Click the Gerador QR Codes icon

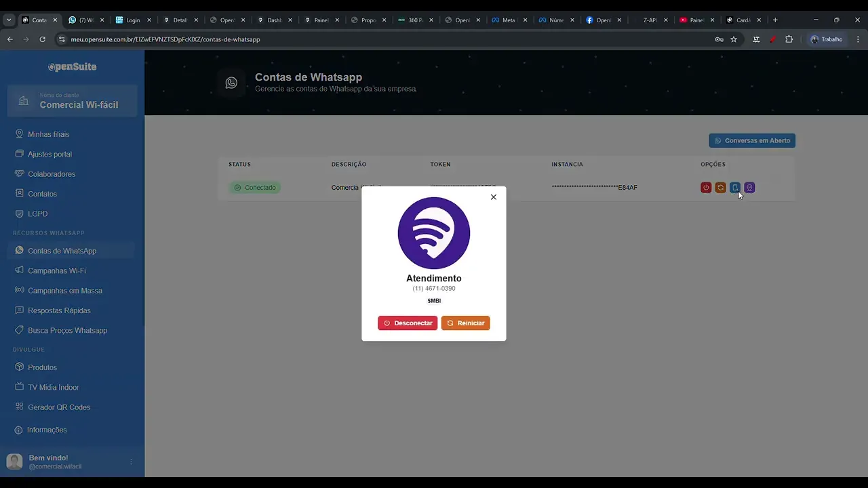tap(19, 407)
